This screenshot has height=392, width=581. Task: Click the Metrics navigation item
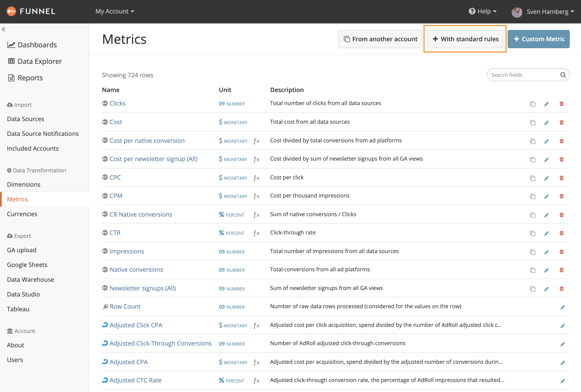pos(17,199)
